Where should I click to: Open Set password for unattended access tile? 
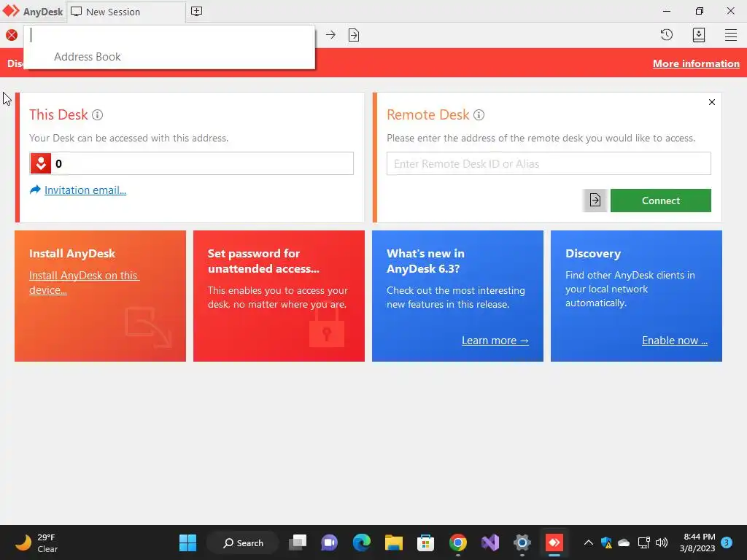pos(279,296)
